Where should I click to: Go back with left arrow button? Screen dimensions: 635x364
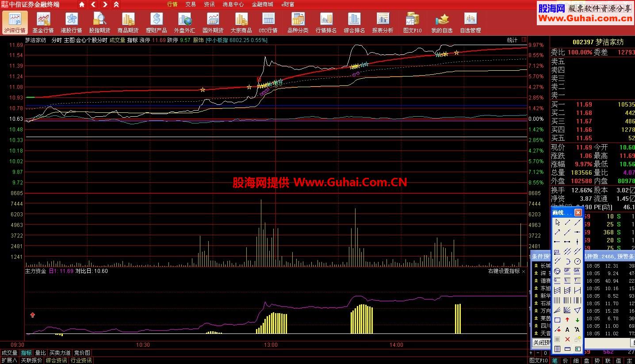tap(93, 4)
